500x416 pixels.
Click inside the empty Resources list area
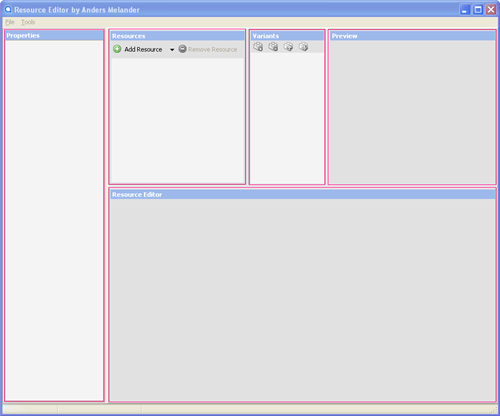[177, 120]
